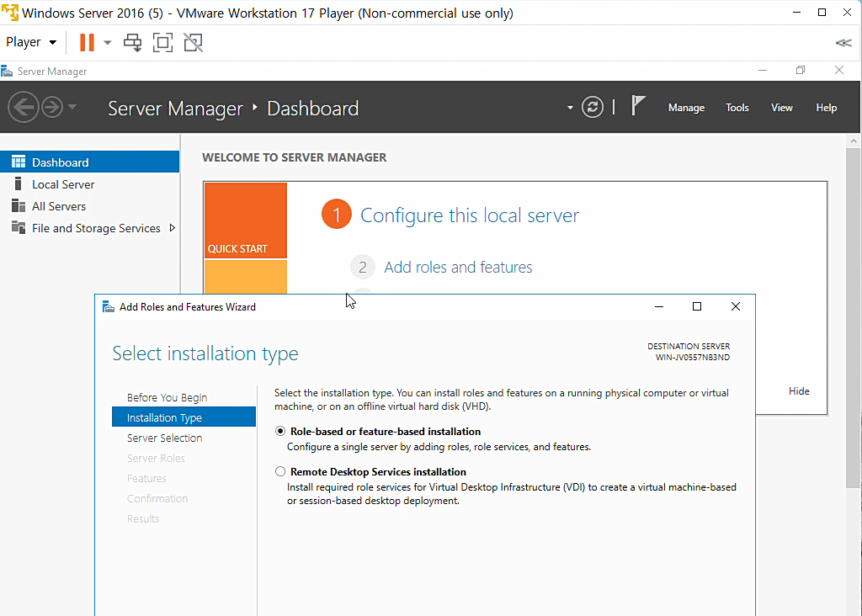The image size is (862, 616).
Task: Open dropdown arrow beside refresh icon
Action: click(x=570, y=108)
